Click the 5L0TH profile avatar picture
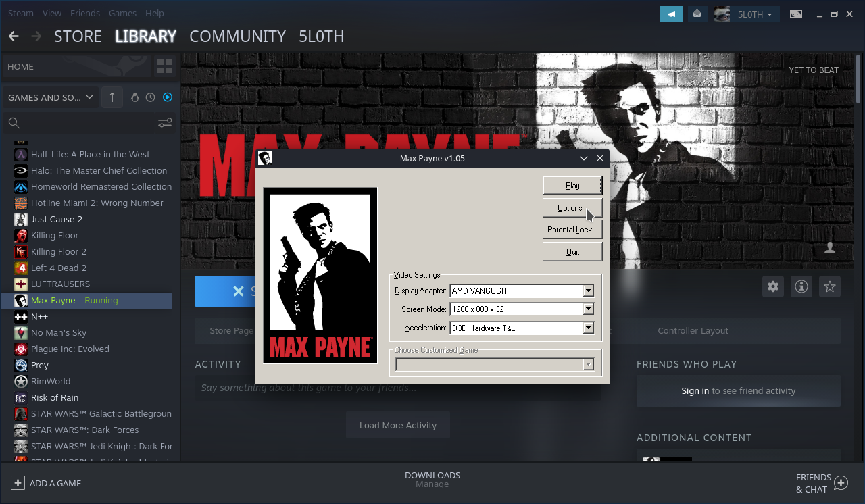 click(x=722, y=14)
